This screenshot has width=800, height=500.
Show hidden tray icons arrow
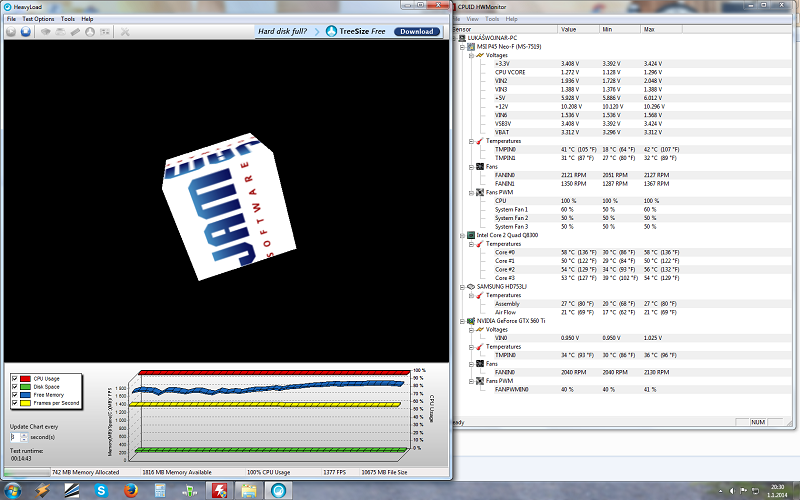[x=720, y=491]
